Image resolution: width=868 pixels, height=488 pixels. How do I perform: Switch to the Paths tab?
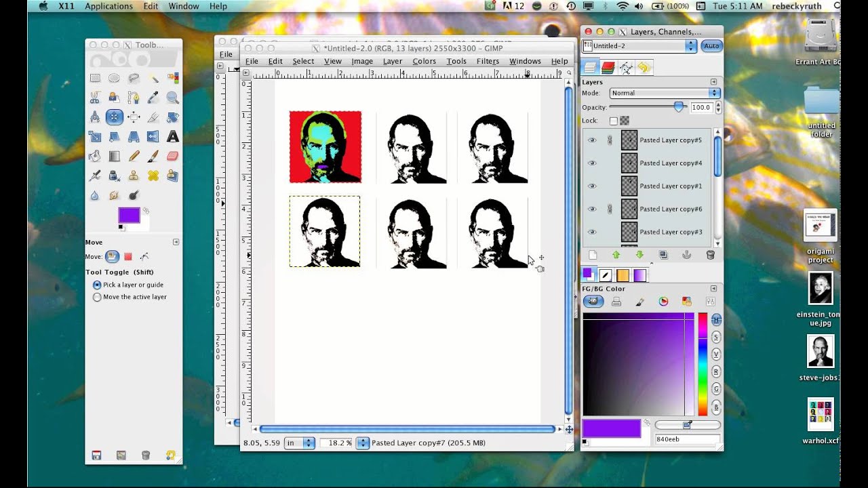pos(626,67)
